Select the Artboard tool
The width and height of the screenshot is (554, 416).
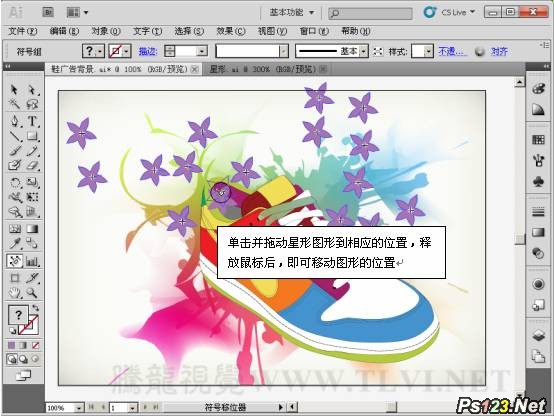point(14,278)
